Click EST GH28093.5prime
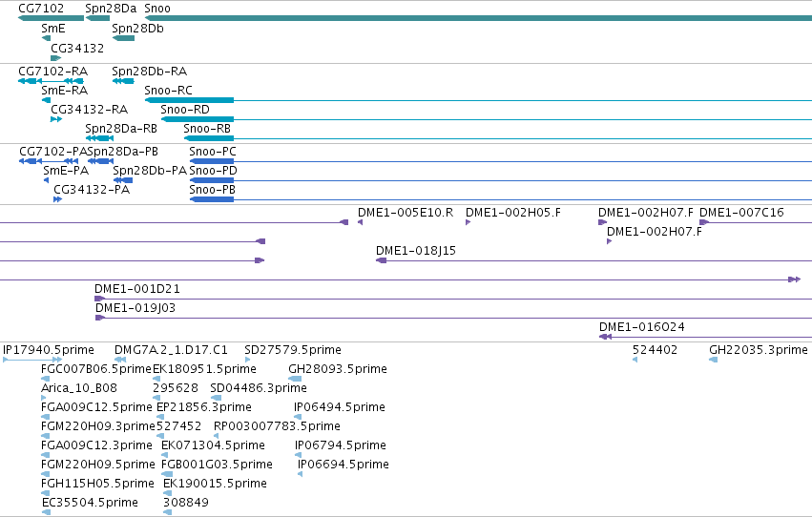 (295, 379)
